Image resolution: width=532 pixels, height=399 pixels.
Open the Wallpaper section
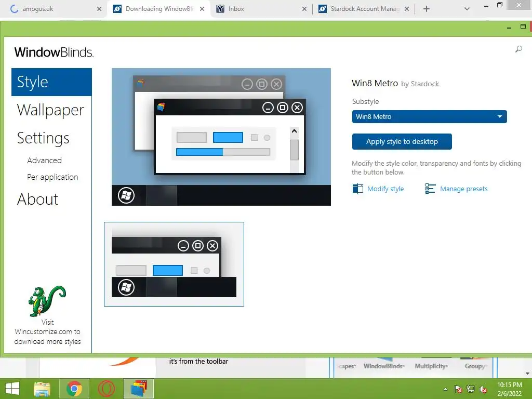50,110
